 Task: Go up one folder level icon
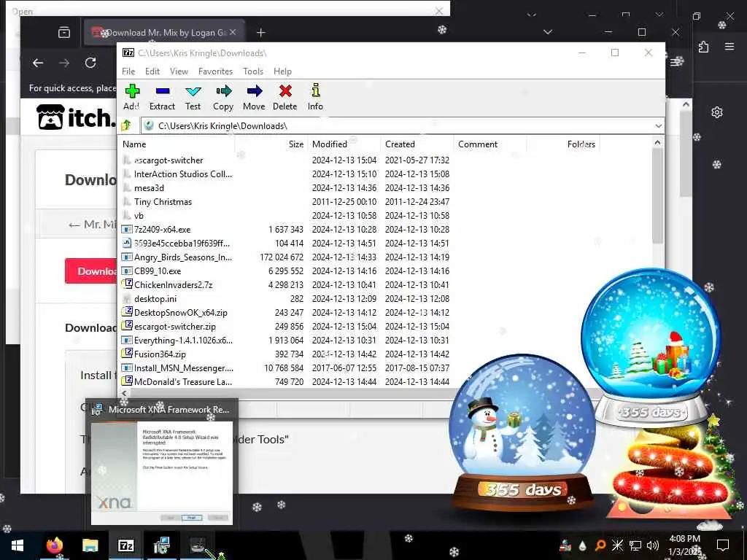(126, 125)
